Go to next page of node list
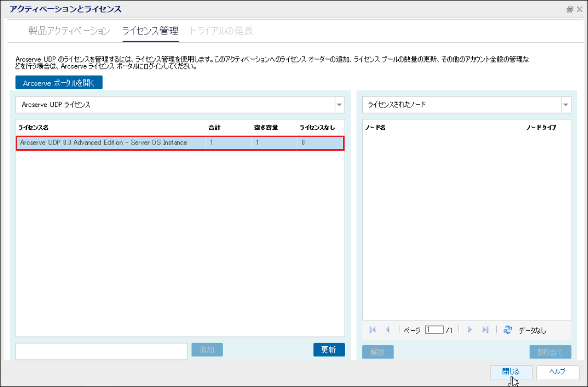Screen dimensions: 588x387 point(470,330)
